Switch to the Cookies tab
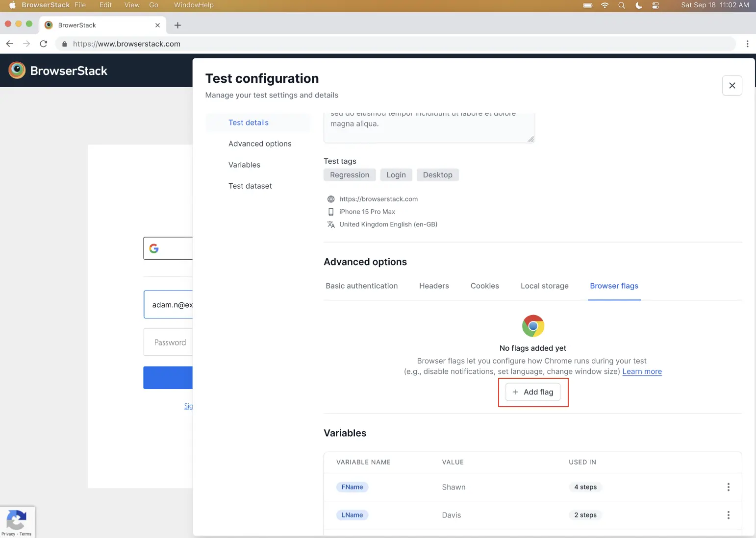Viewport: 756px width, 538px height. pos(484,286)
